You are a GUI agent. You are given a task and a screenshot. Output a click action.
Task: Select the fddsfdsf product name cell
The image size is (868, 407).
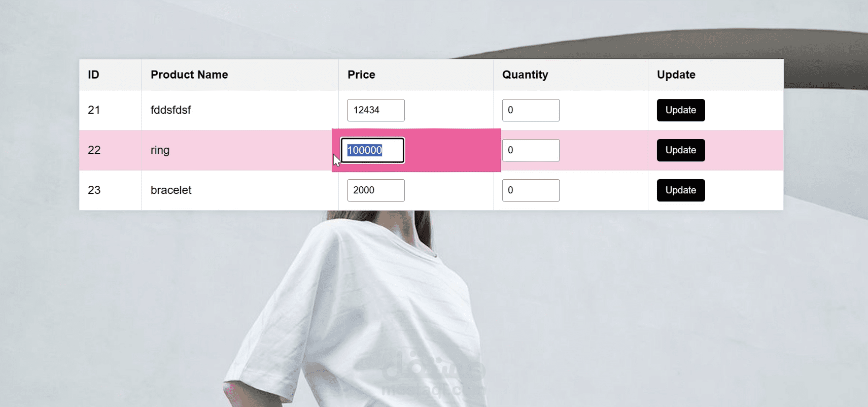click(240, 110)
